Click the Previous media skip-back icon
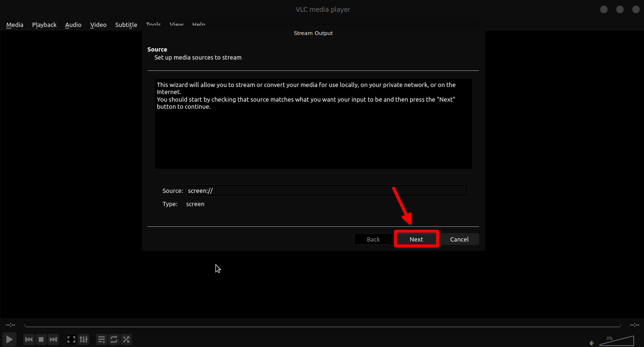644x347 pixels. point(29,339)
